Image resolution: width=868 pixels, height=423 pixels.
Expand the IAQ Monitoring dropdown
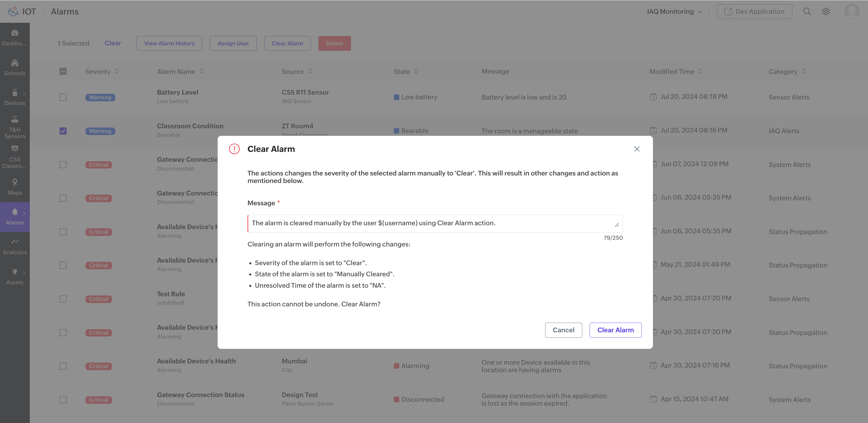[x=674, y=11]
